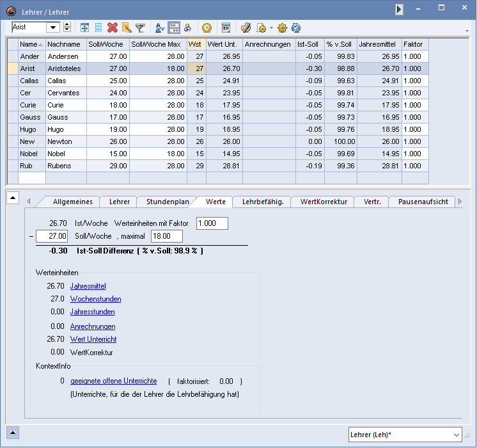Select the Cervantes row

pos(218,93)
